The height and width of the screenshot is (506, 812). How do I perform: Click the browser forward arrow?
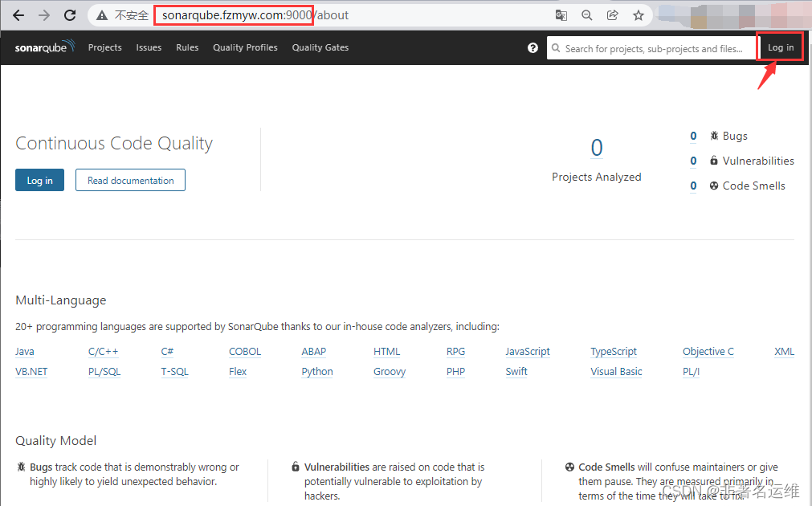44,15
